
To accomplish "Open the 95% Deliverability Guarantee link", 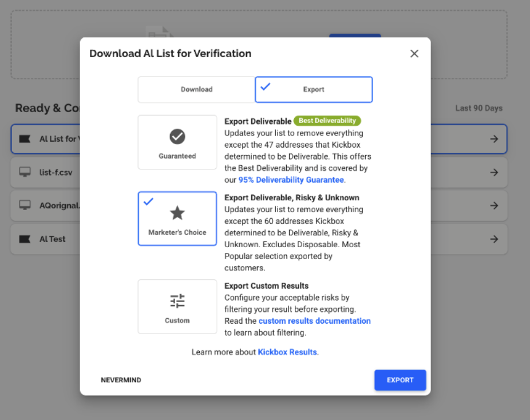I will [x=291, y=180].
